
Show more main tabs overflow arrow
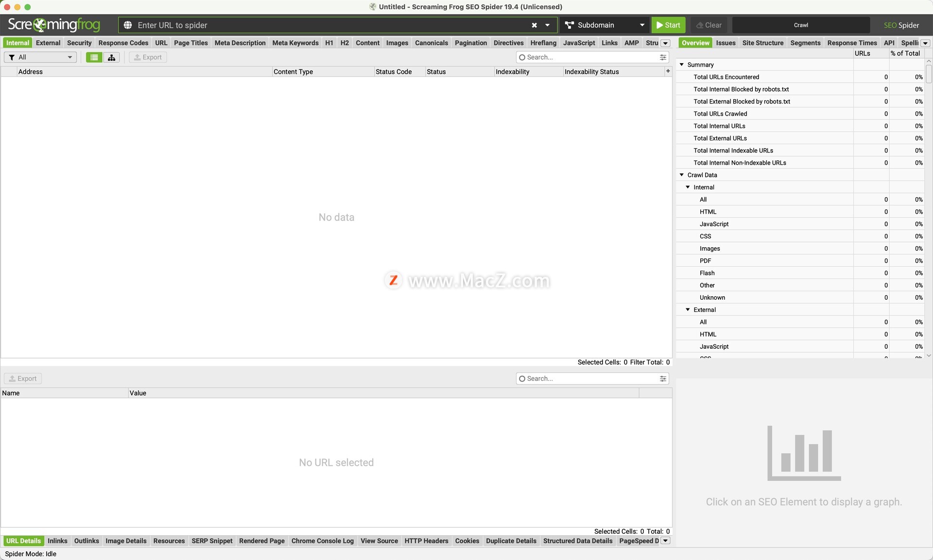[x=665, y=43]
